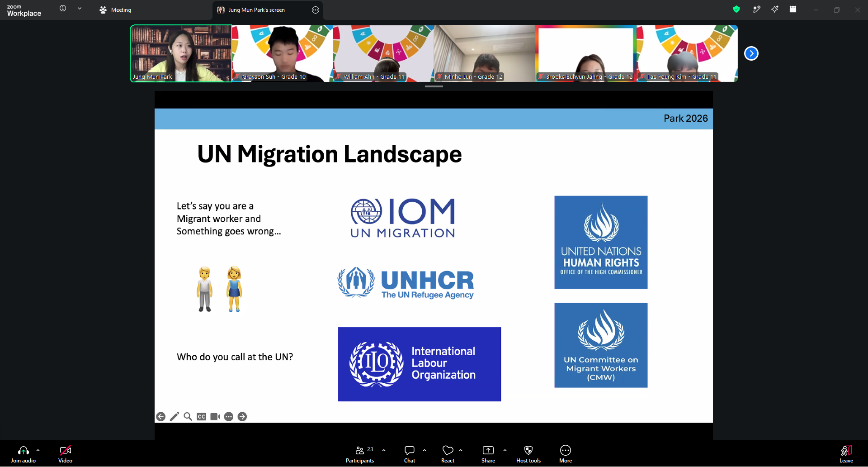Image resolution: width=868 pixels, height=467 pixels.
Task: Open screen share options ellipsis in tab
Action: 316,10
